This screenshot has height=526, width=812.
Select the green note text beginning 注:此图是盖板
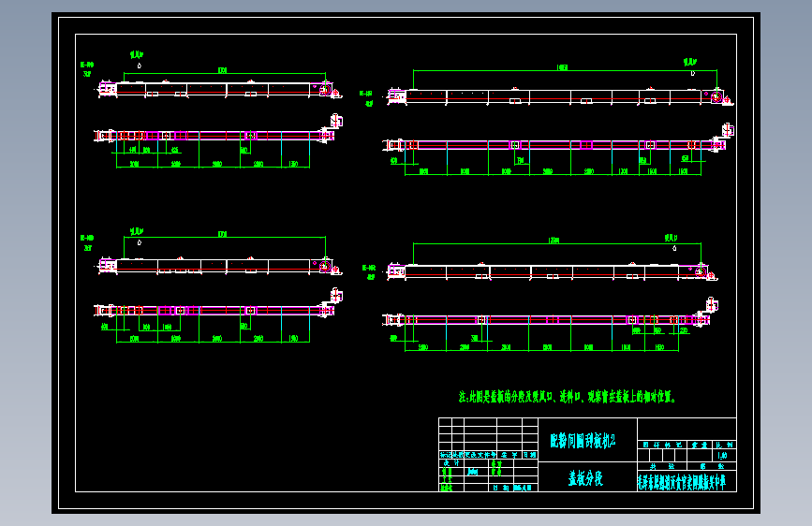pos(567,397)
